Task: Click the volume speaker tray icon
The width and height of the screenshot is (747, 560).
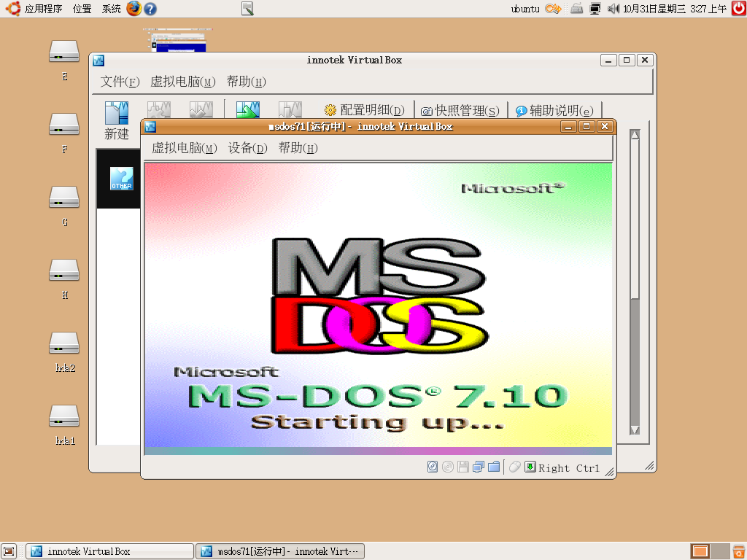Action: coord(613,9)
